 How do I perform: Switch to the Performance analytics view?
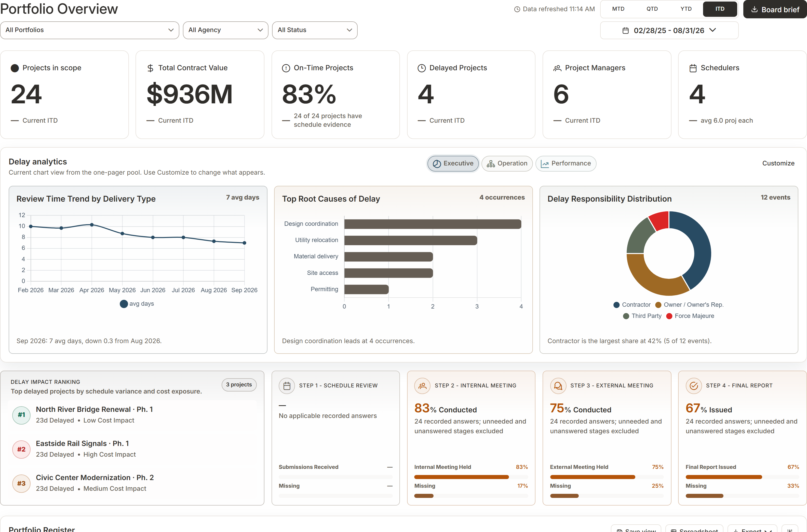(x=566, y=163)
